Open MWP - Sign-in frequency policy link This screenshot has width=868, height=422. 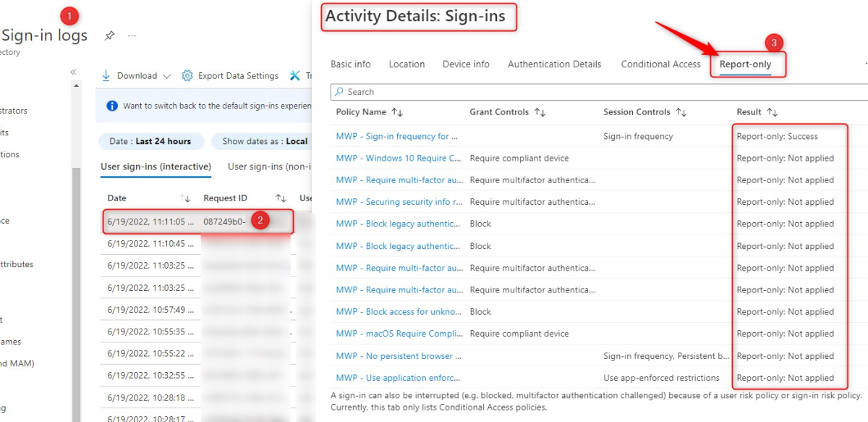click(398, 136)
